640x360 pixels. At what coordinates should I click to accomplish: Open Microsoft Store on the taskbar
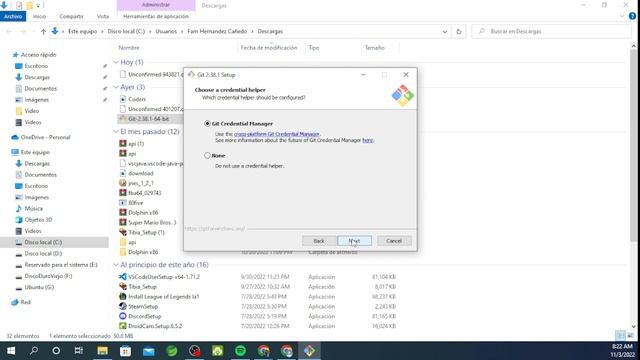(126, 351)
